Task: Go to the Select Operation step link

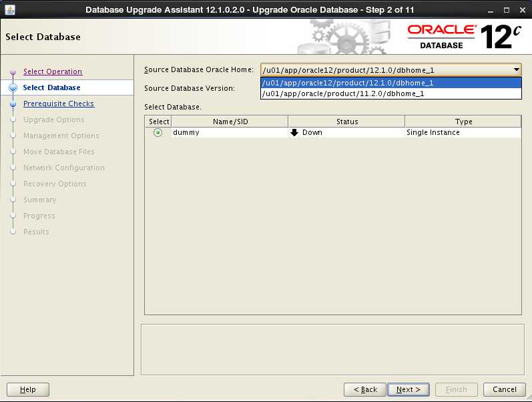Action: click(53, 71)
